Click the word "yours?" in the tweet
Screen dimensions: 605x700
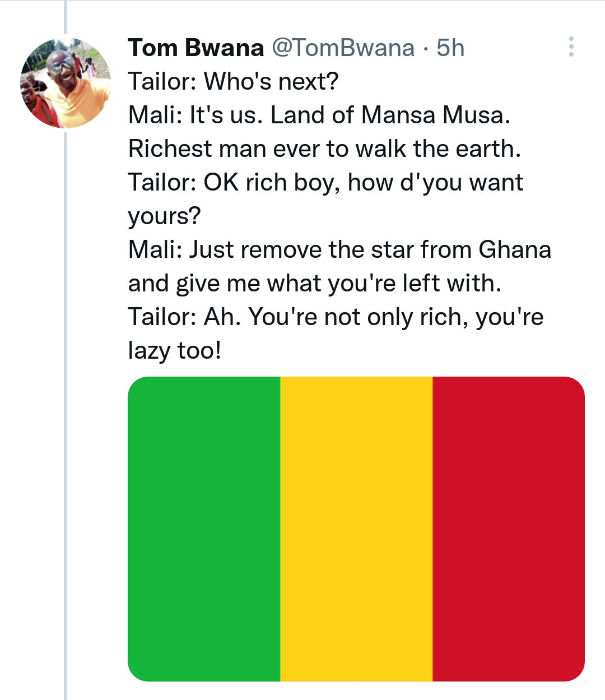coord(164,216)
